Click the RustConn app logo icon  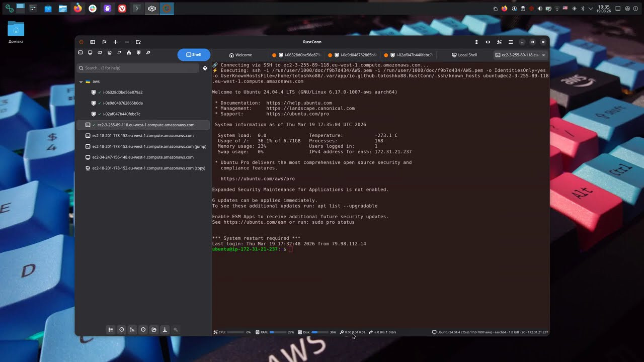81,42
